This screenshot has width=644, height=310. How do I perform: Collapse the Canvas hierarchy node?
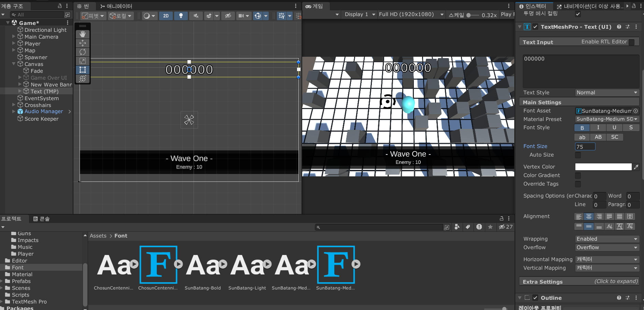point(14,64)
